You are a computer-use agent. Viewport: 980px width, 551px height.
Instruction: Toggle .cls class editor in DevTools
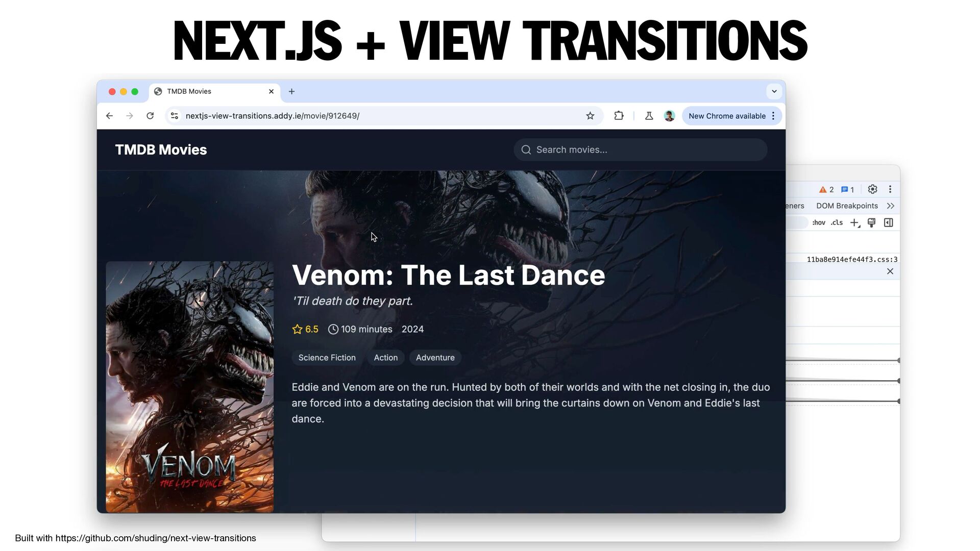837,222
